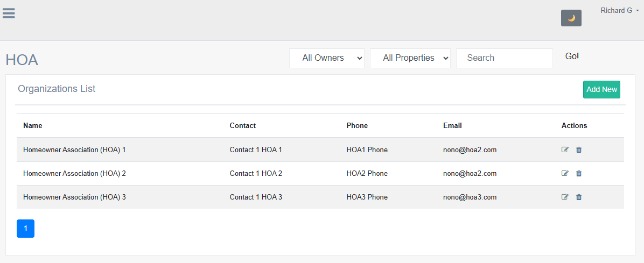Expand the All Owners dropdown
The width and height of the screenshot is (644, 263).
pyautogui.click(x=327, y=58)
